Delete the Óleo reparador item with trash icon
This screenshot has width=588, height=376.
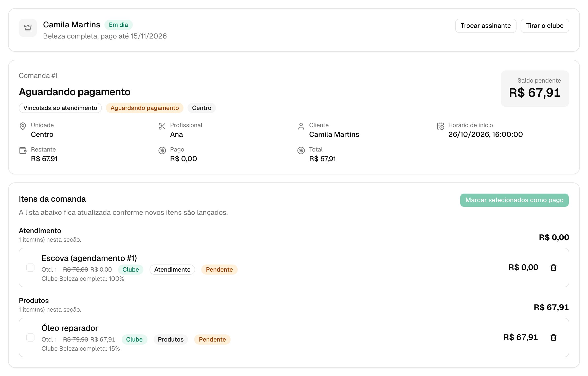(554, 337)
